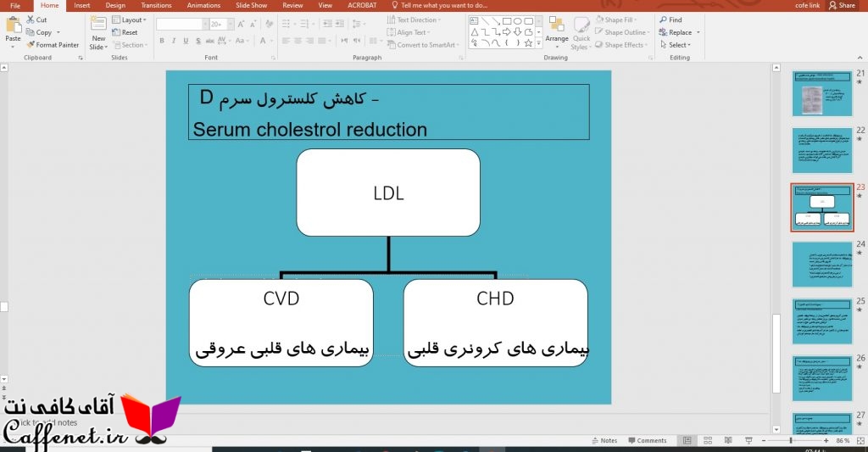Image resolution: width=868 pixels, height=452 pixels.
Task: Open Shape Outline dropdown
Action: pyautogui.click(x=621, y=33)
